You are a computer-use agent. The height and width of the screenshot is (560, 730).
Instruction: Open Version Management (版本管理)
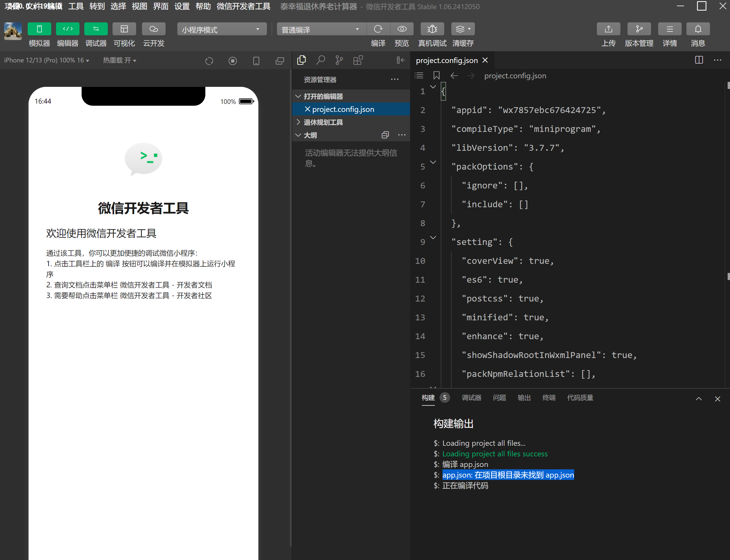[639, 29]
